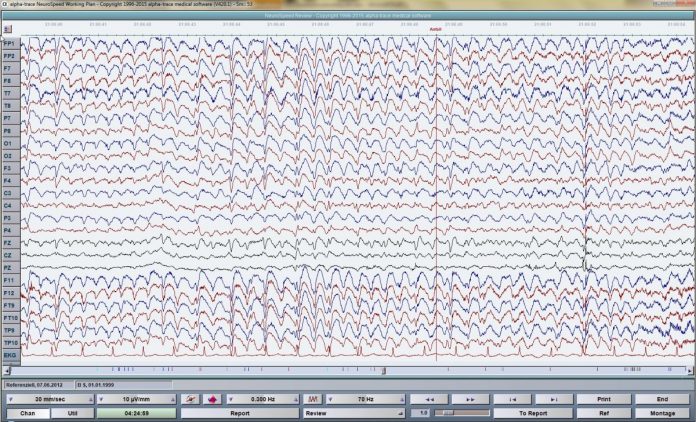Viewport: 696px width, 422px height.
Task: Click the Report button
Action: click(x=240, y=413)
